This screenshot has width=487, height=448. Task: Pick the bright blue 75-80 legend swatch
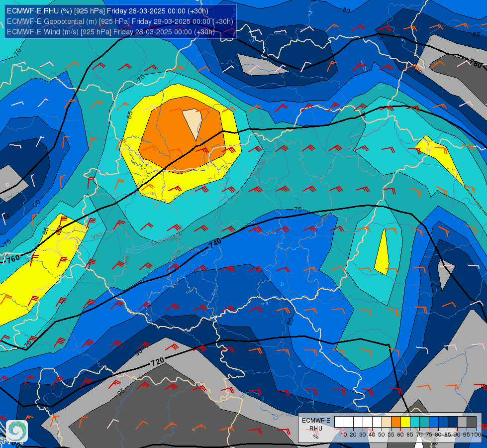pyautogui.click(x=434, y=422)
